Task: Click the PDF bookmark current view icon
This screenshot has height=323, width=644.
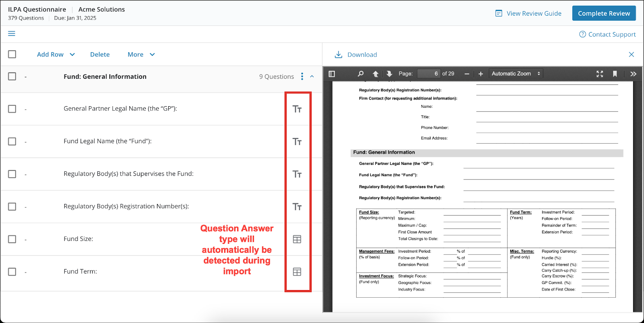Action: coord(615,74)
